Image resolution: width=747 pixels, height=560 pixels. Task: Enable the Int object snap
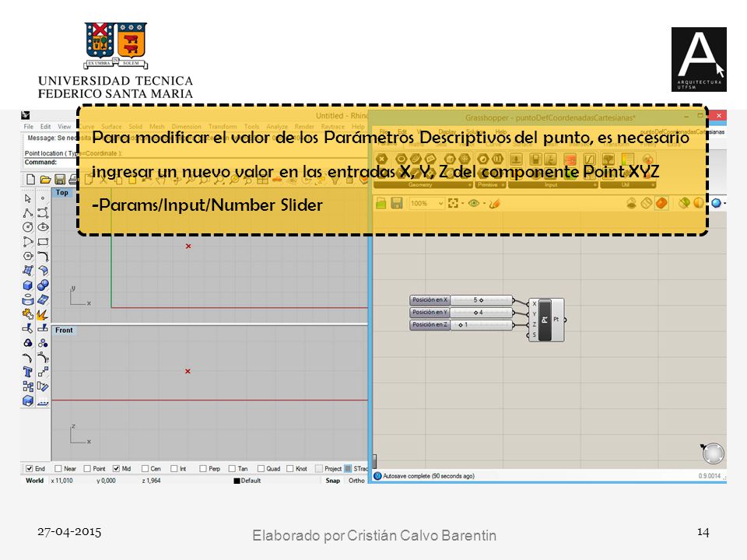click(x=174, y=468)
